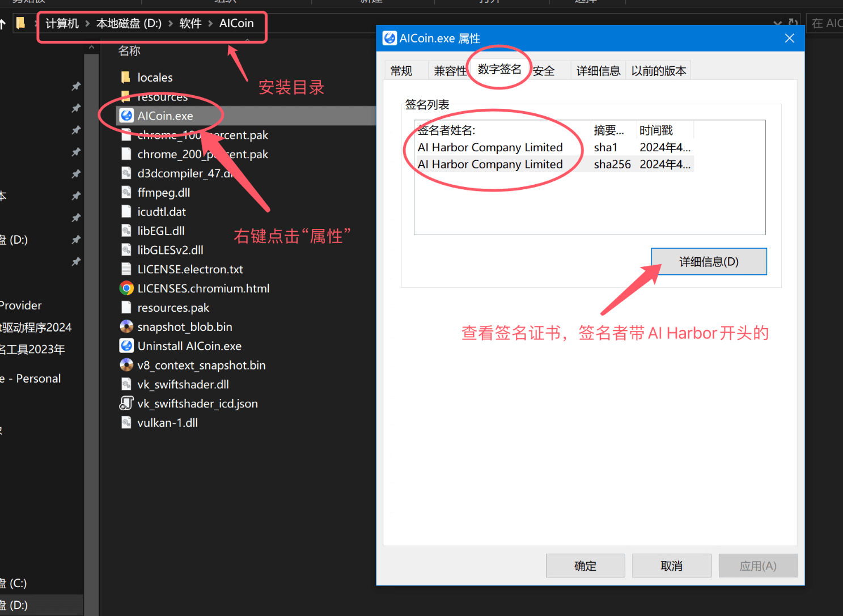Image resolution: width=843 pixels, height=616 pixels.
Task: Select the sha256 AI Harbor signature row
Action: click(554, 164)
